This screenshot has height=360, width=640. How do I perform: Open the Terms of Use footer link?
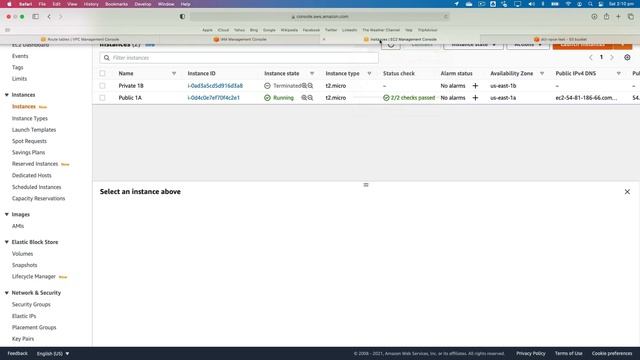[x=569, y=353]
